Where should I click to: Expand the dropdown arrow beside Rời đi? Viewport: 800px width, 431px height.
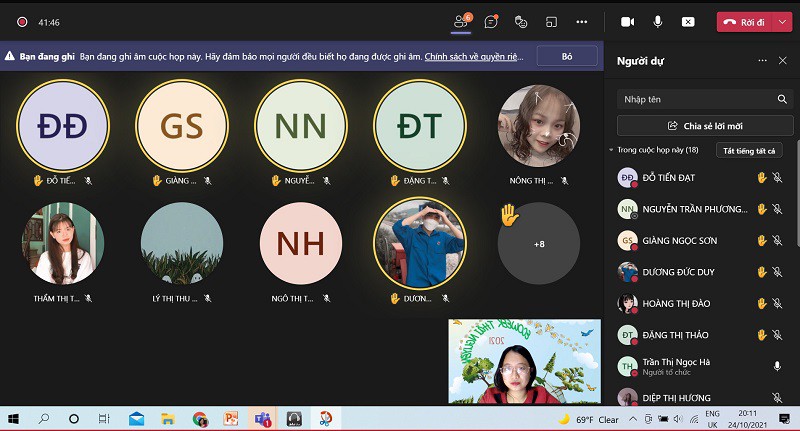(x=782, y=21)
